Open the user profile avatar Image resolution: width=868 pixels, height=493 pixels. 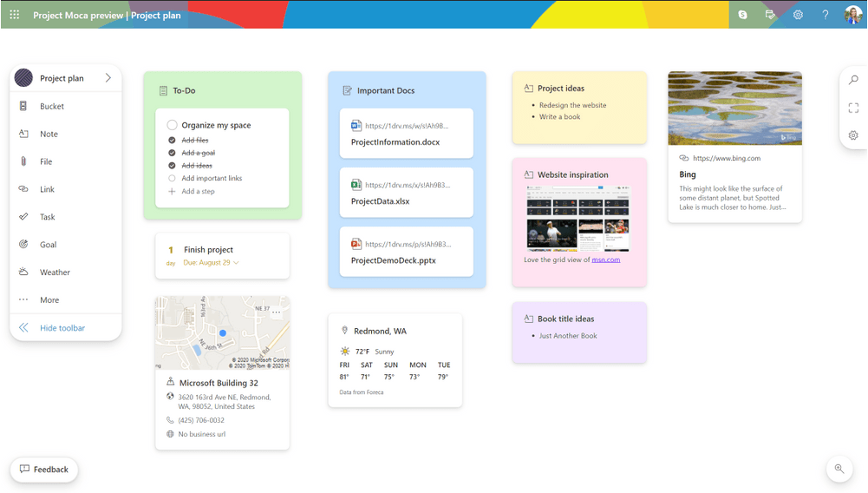pyautogui.click(x=852, y=15)
